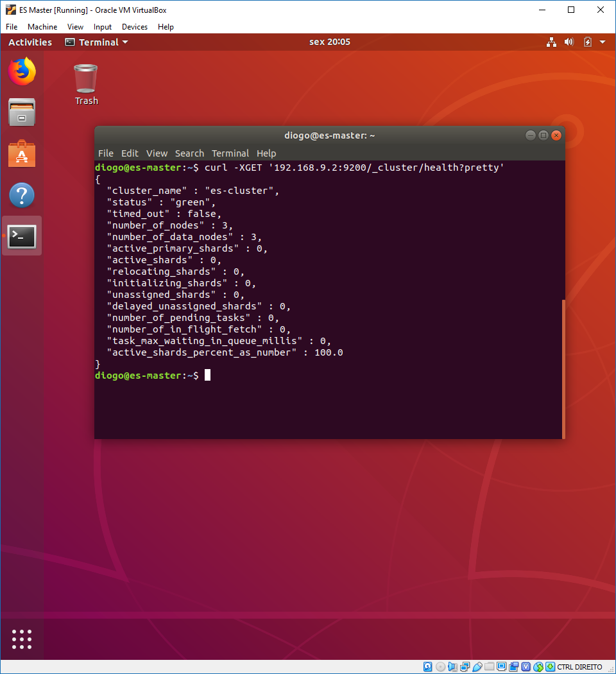Viewport: 616px width, 674px height.
Task: Show the clock calendar 'sex 20:05'
Action: [329, 42]
